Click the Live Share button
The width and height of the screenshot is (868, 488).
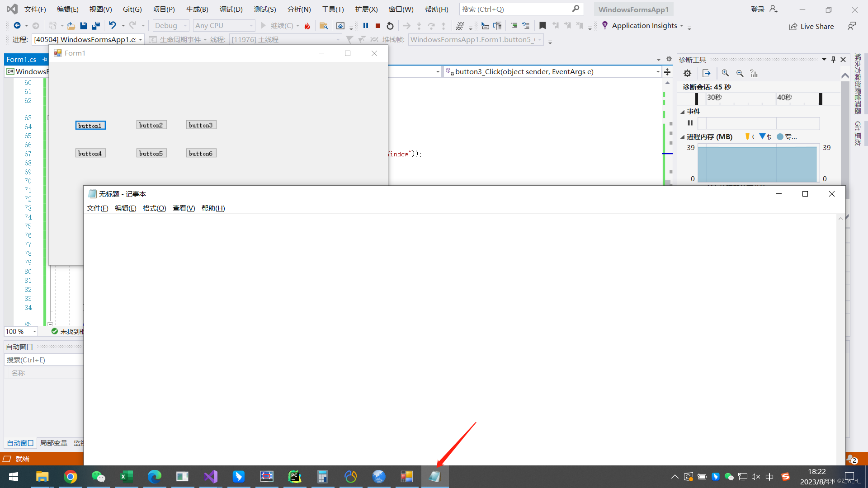click(811, 26)
